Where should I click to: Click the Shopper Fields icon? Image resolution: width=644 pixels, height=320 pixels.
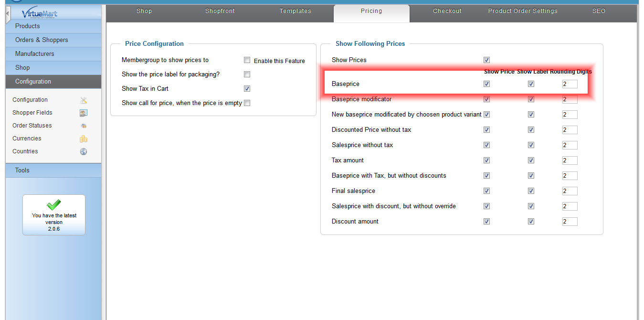click(x=84, y=113)
